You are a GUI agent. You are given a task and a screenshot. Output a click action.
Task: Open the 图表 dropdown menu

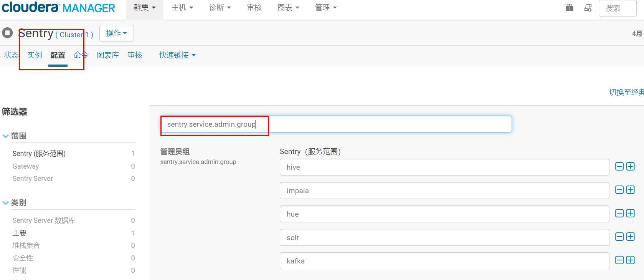[x=288, y=8]
